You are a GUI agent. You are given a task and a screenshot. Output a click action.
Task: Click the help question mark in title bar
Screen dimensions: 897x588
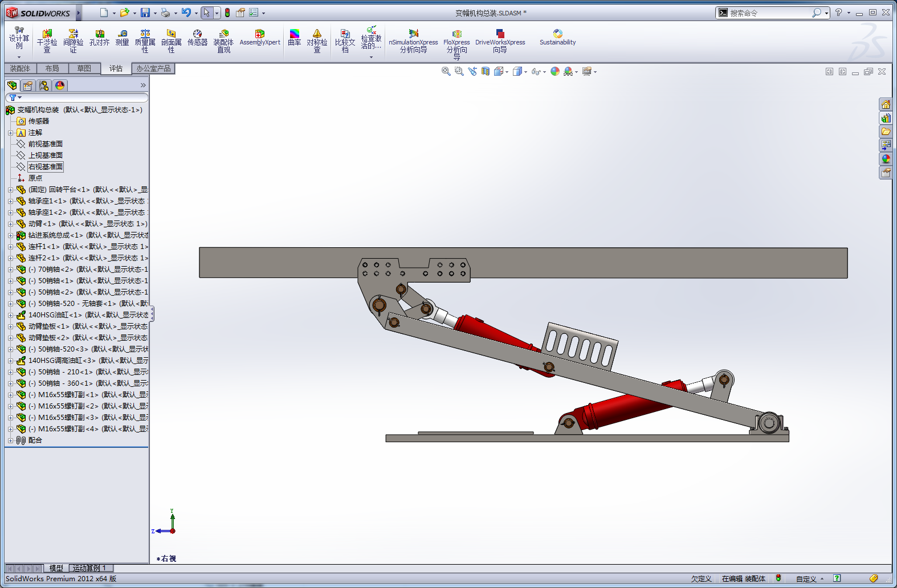coord(838,13)
